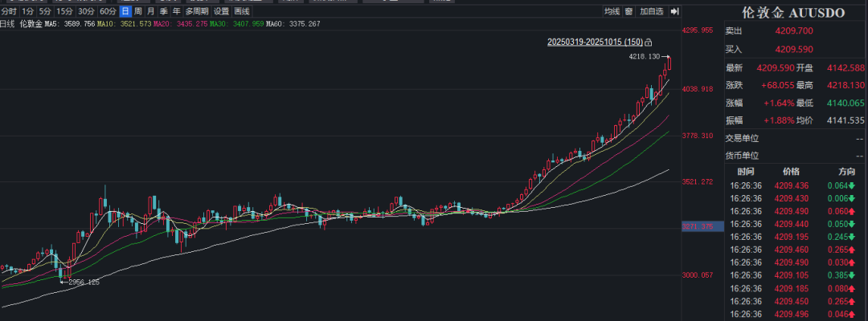Toggle 均线 moving average display
This screenshot has height=321, width=868.
pyautogui.click(x=612, y=11)
